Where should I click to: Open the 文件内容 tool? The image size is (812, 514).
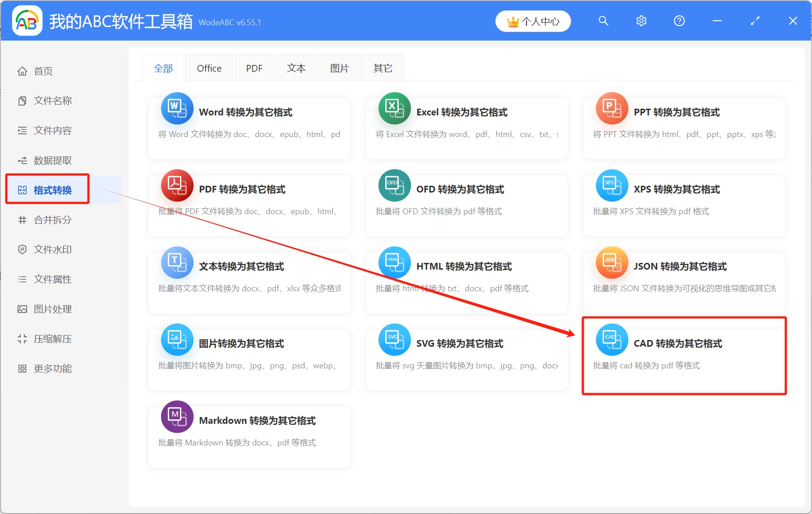tap(52, 130)
